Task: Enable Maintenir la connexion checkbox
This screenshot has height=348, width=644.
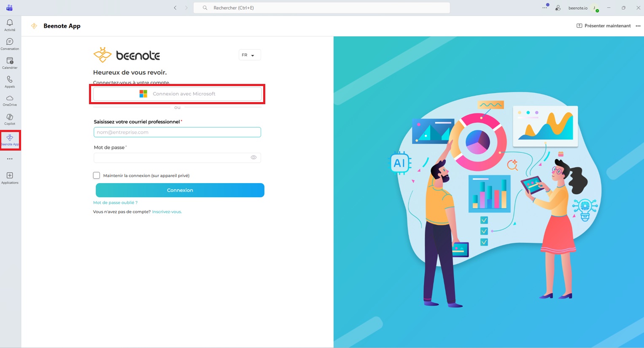Action: [97, 175]
